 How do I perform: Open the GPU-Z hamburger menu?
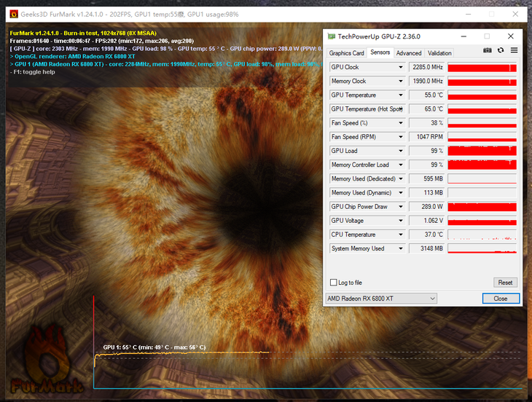[x=514, y=50]
